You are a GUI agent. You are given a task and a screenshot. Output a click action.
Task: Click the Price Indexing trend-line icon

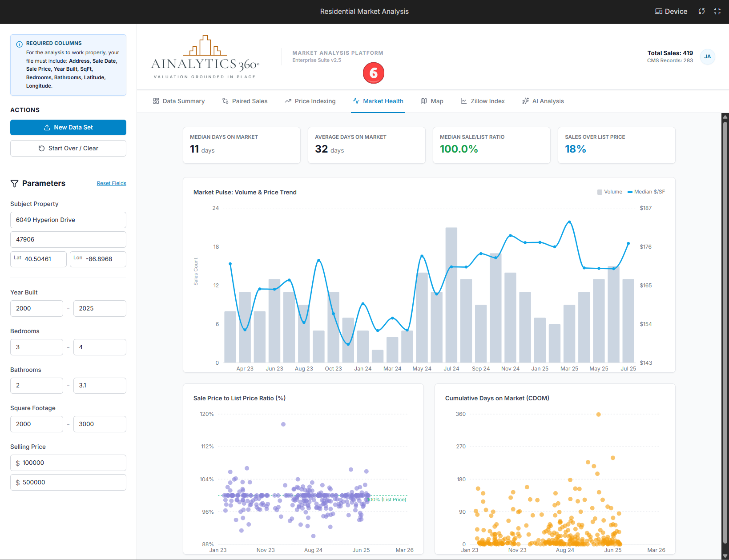pos(288,101)
